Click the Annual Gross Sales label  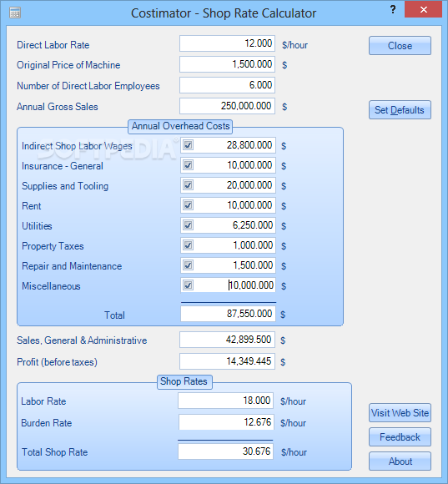tap(58, 107)
